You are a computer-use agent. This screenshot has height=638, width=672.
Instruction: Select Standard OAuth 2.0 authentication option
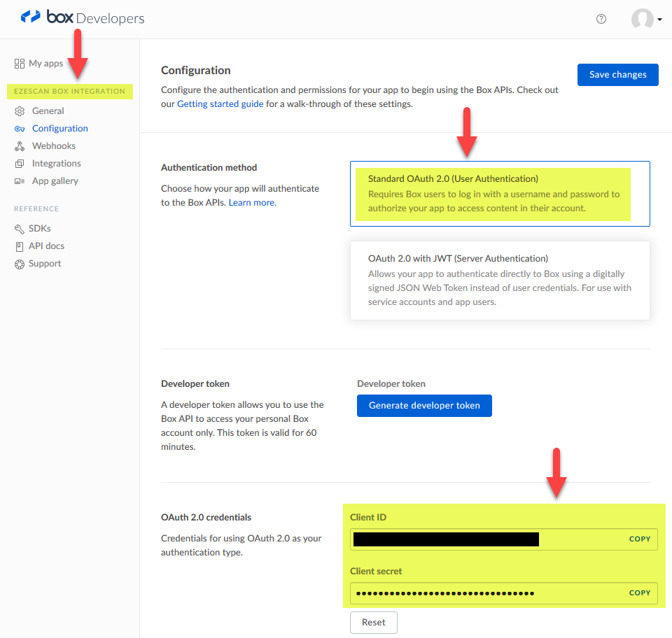[x=499, y=194]
